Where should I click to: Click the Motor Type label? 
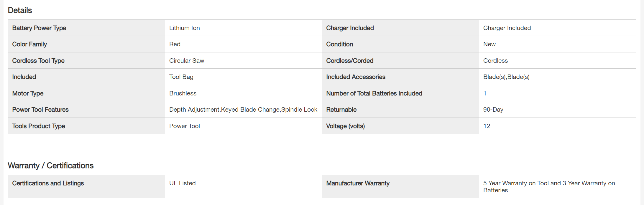pos(28,93)
